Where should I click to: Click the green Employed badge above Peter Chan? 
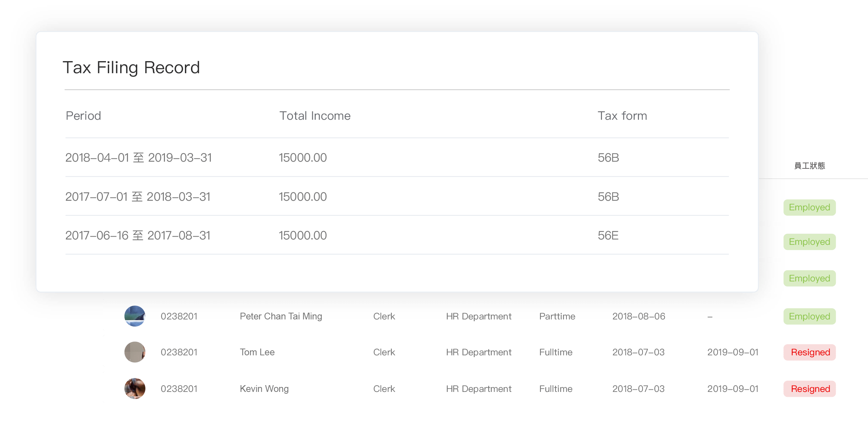809,278
